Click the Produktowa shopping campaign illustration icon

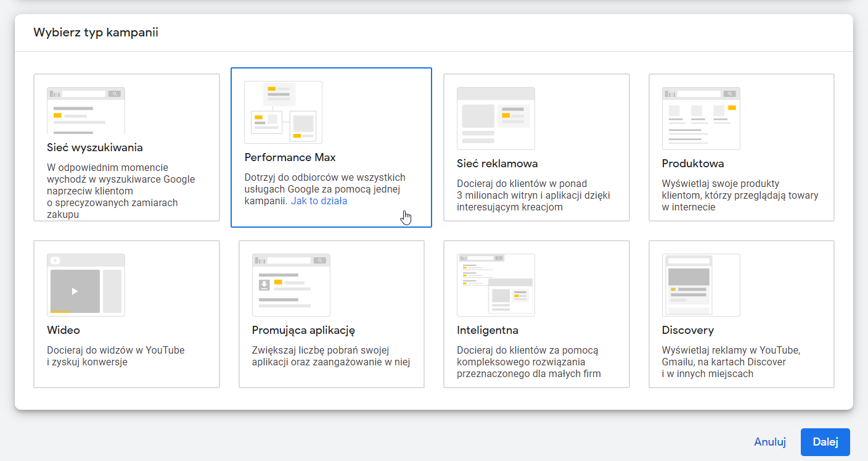tap(701, 118)
